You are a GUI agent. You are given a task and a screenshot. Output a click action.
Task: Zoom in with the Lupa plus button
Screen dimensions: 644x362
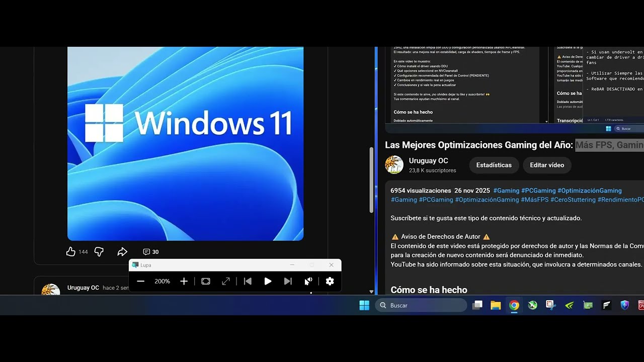click(x=184, y=282)
